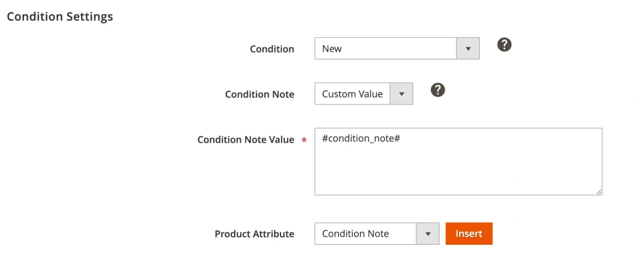This screenshot has height=263, width=644.
Task: Click empty space below text in note textarea
Action: 458,173
